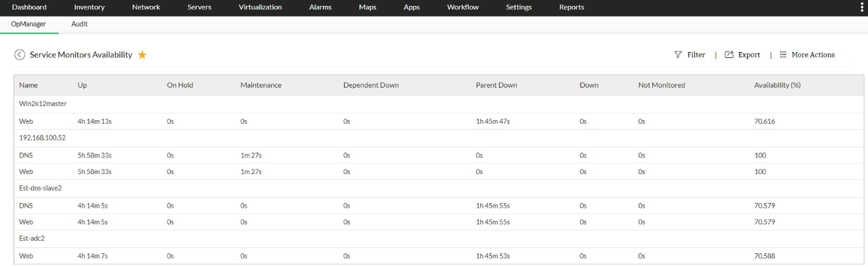The height and width of the screenshot is (267, 868).
Task: Switch to the Audit tab
Action: coord(79,24)
